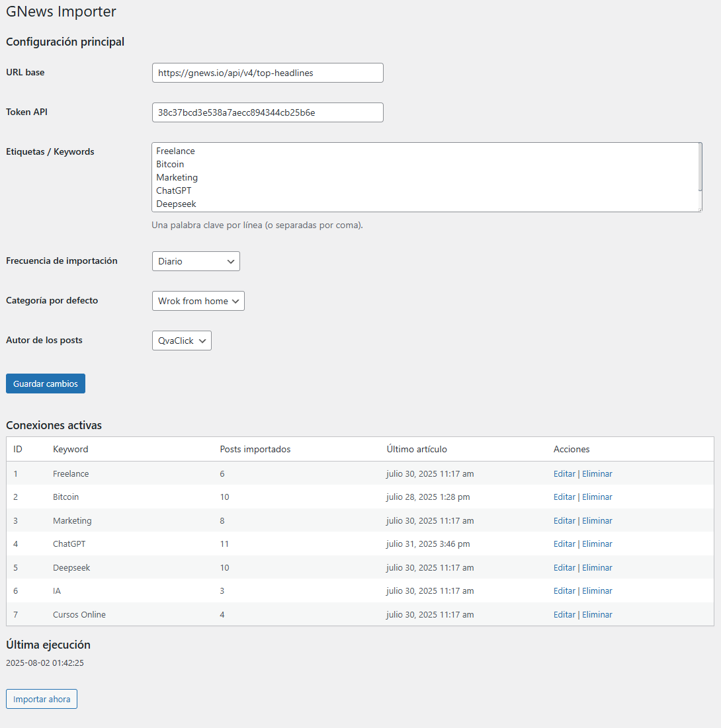Click the textarea resize handle corner
The image size is (721, 728).
pyautogui.click(x=700, y=210)
